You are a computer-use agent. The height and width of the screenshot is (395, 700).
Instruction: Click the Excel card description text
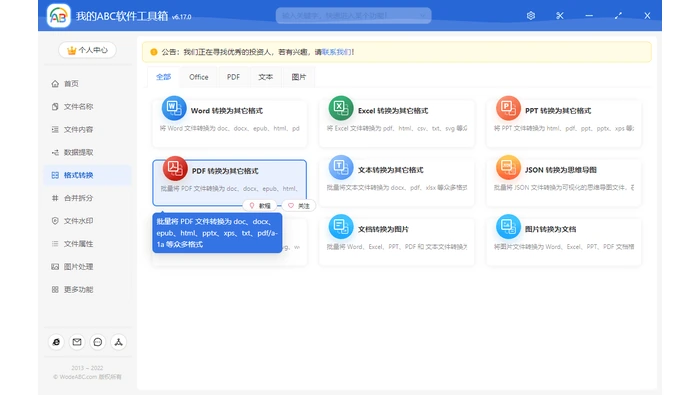[397, 129]
